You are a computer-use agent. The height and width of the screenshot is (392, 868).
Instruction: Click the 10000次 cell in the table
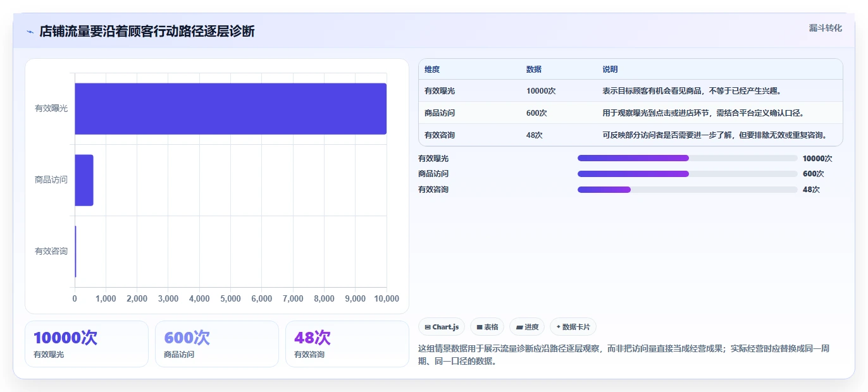[541, 91]
